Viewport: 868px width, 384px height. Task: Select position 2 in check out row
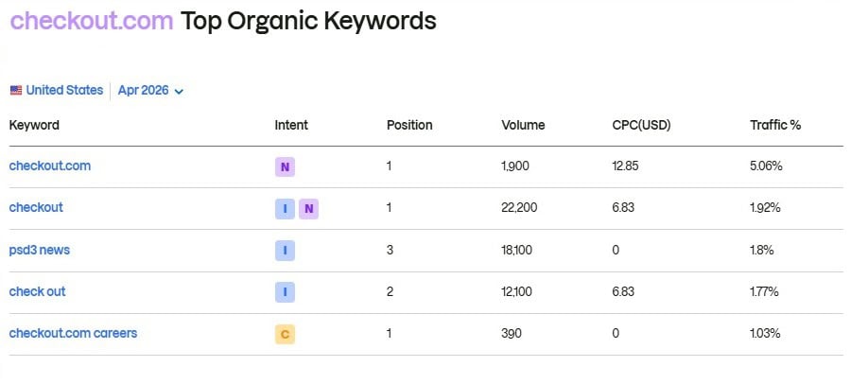point(390,291)
